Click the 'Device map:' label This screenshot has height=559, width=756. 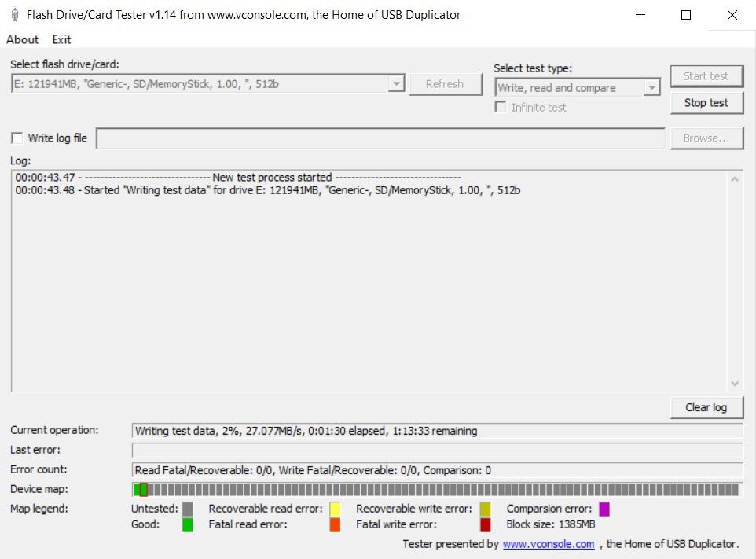tap(39, 489)
